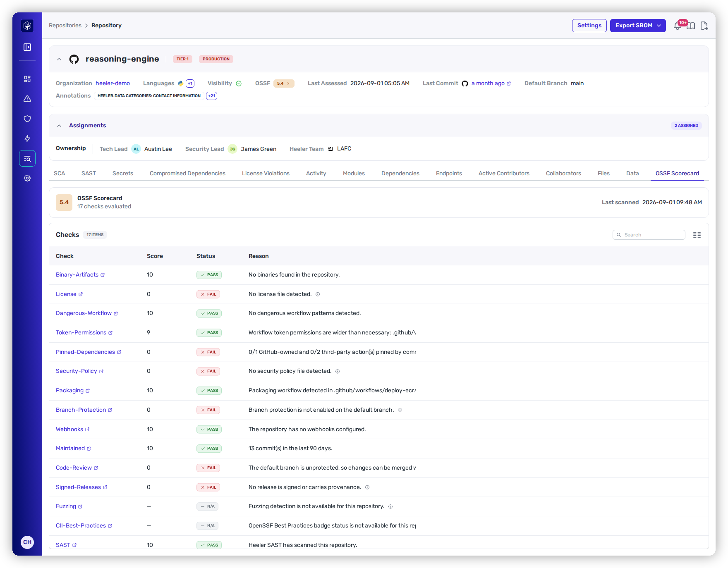Click the JG avatar for James Green

(x=232, y=149)
